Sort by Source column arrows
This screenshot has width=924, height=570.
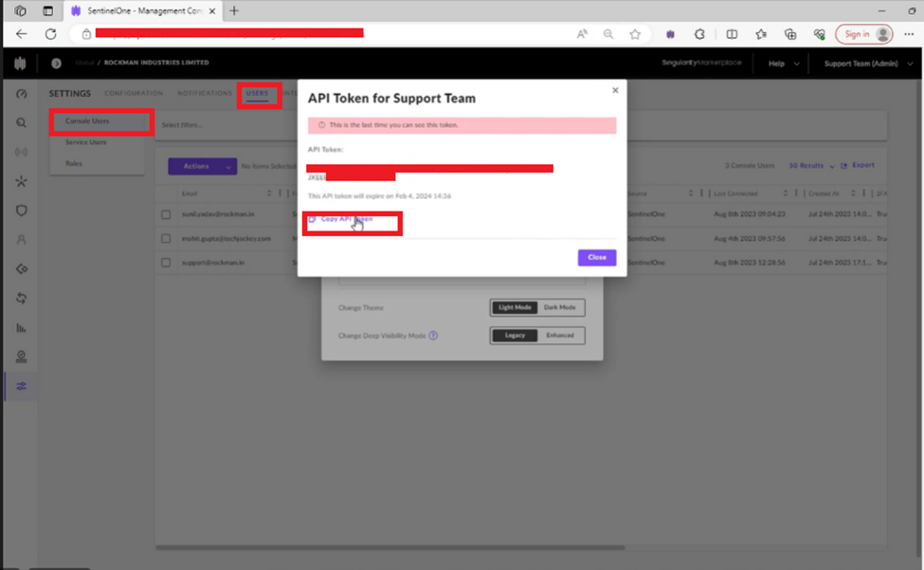(x=691, y=193)
